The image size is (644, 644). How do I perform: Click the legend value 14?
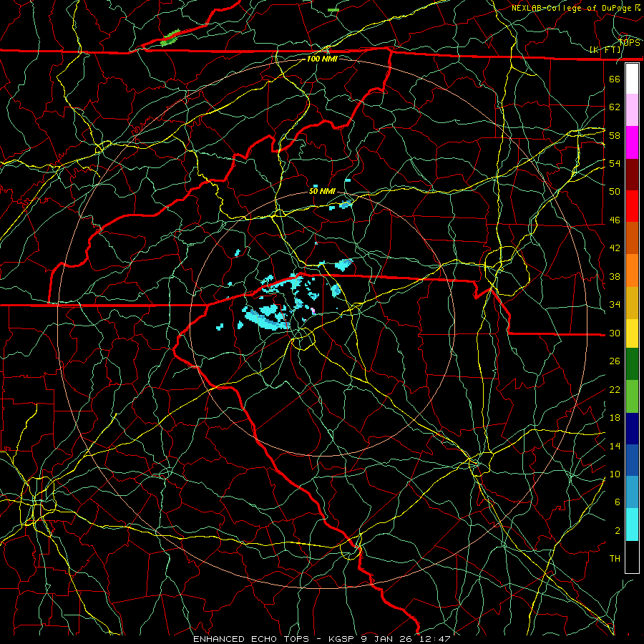(615, 446)
